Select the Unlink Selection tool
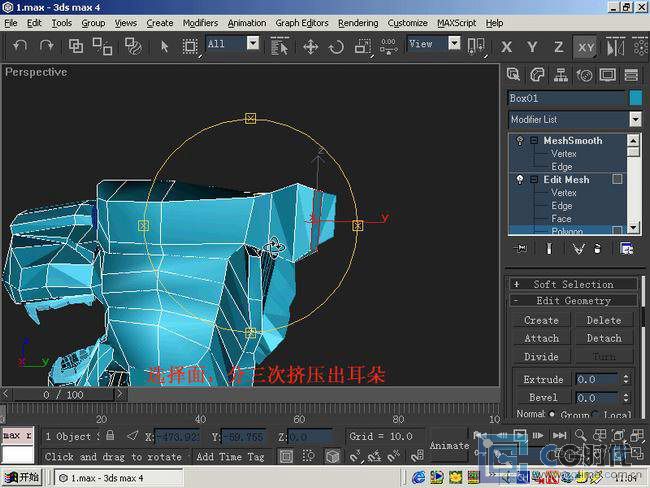 [x=102, y=46]
